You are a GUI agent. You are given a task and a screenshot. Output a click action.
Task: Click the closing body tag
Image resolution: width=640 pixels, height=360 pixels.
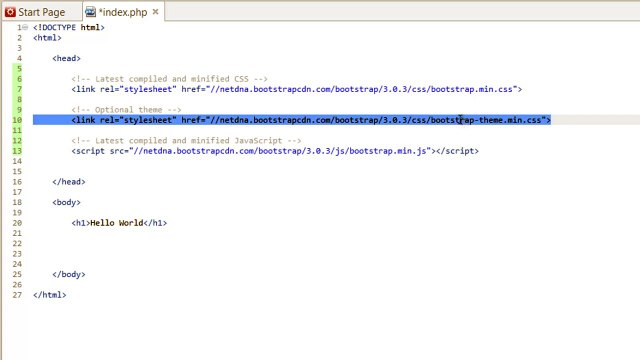(69, 275)
